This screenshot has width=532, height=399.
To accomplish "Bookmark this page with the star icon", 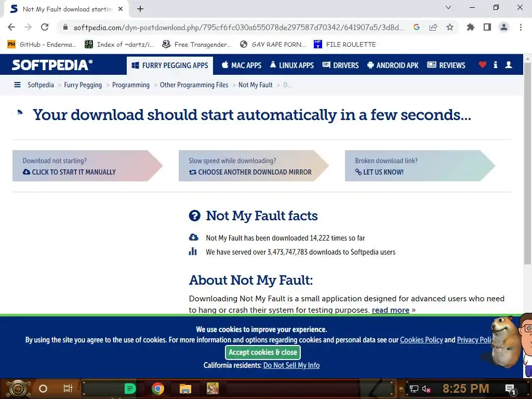I will 450,27.
